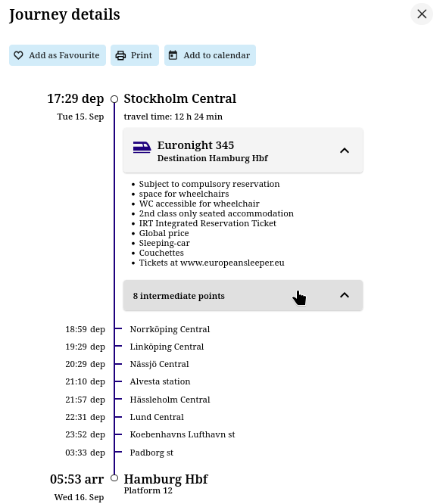Click the www.europeansleeper.eu tickets text
Screen dimensions: 443x504
click(232, 263)
